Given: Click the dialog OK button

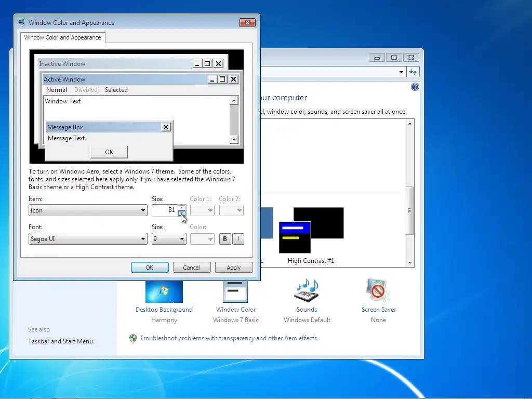Looking at the screenshot, I should (150, 268).
